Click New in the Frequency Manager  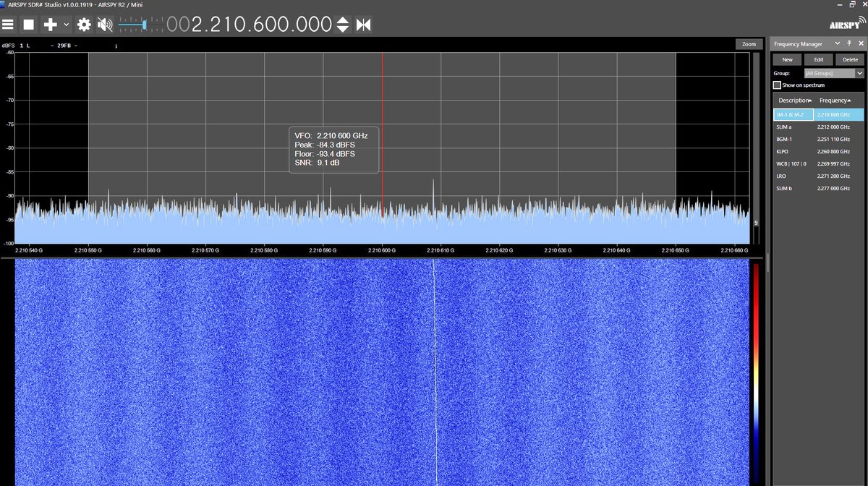[787, 60]
